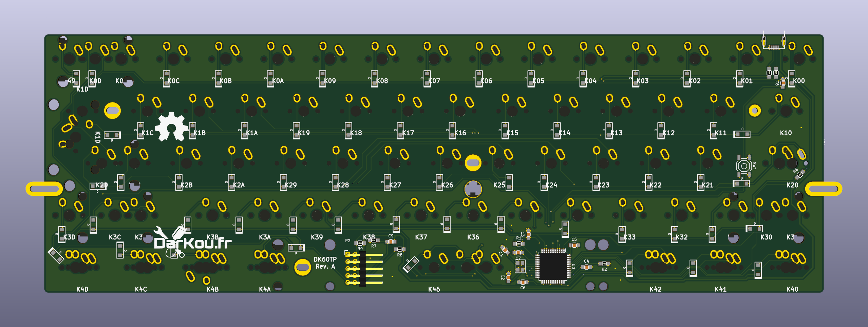This screenshot has width=868, height=327.
Task: Select the K04 label
Action: [590, 81]
